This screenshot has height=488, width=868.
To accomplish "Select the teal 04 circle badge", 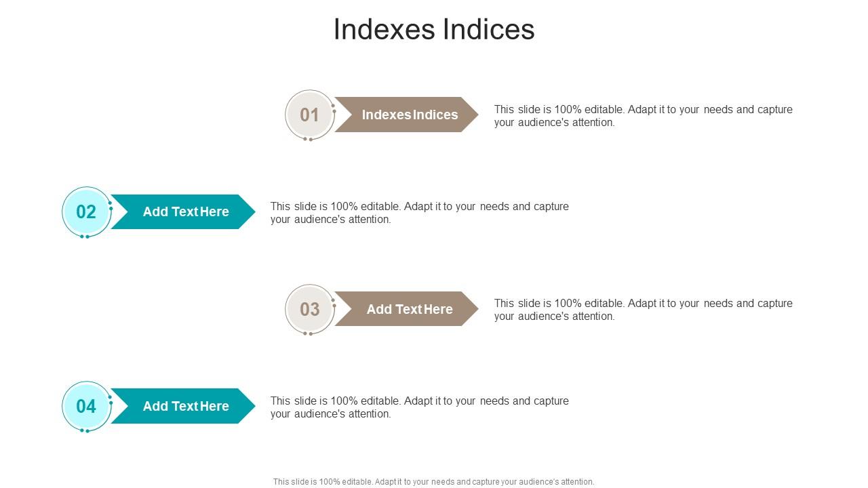I will tap(86, 406).
